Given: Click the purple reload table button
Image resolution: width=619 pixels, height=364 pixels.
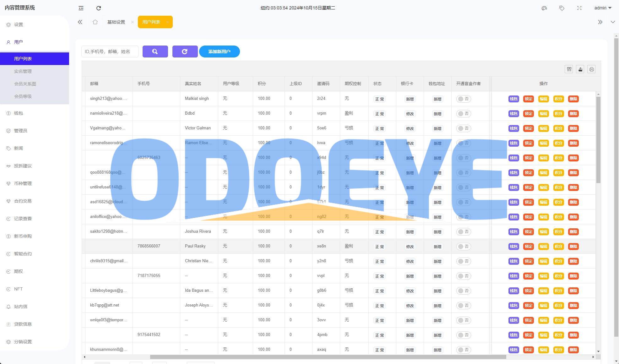Looking at the screenshot, I should (185, 52).
